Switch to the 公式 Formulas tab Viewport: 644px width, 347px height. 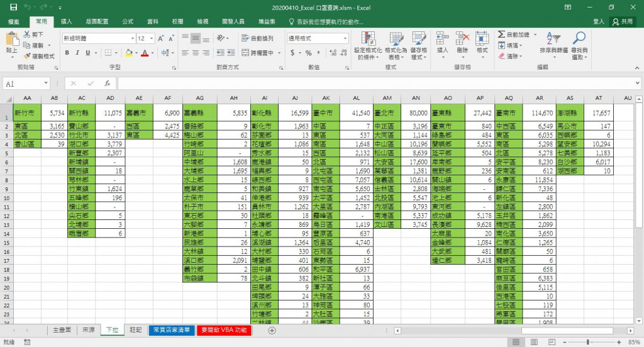(128, 22)
